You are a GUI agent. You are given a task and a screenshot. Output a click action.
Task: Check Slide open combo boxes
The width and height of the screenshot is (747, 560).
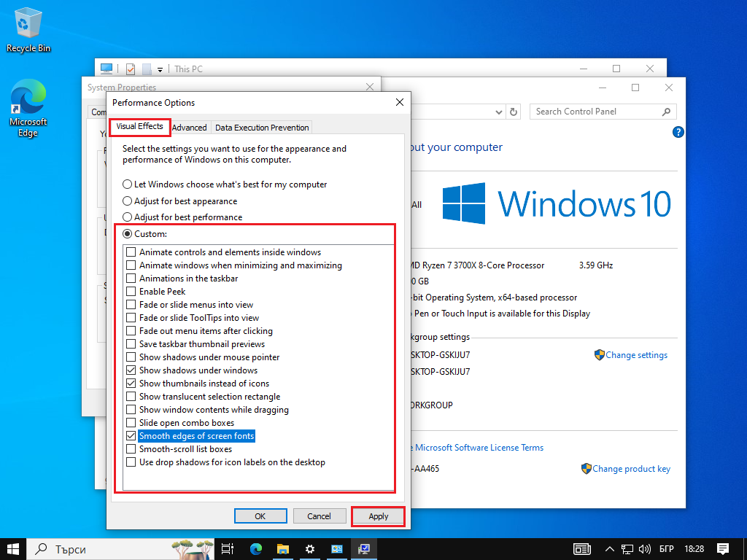[x=131, y=423]
